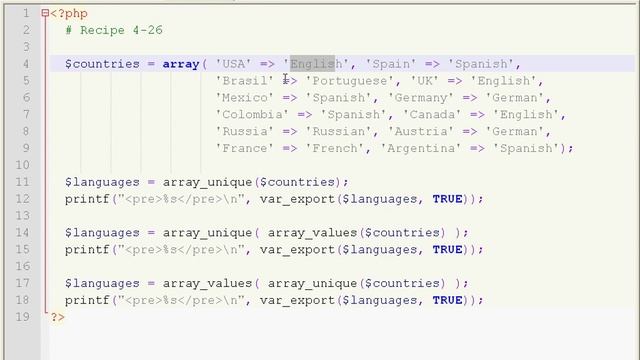Click line number 11 in the gutter
Image resolution: width=640 pixels, height=360 pixels.
pyautogui.click(x=23, y=182)
